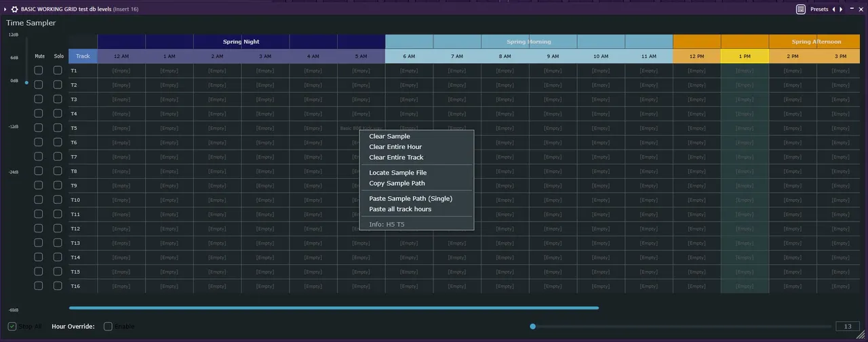Solo track T7
This screenshot has height=342, width=868.
(58, 156)
